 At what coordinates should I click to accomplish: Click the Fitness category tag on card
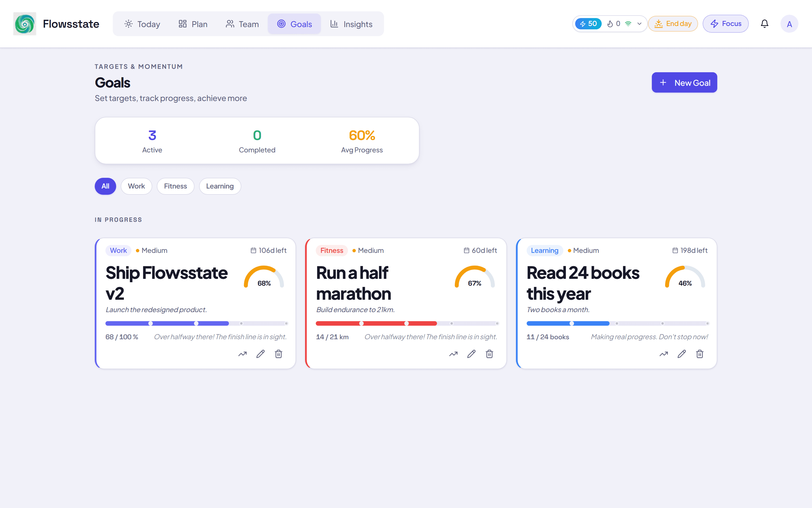(332, 251)
